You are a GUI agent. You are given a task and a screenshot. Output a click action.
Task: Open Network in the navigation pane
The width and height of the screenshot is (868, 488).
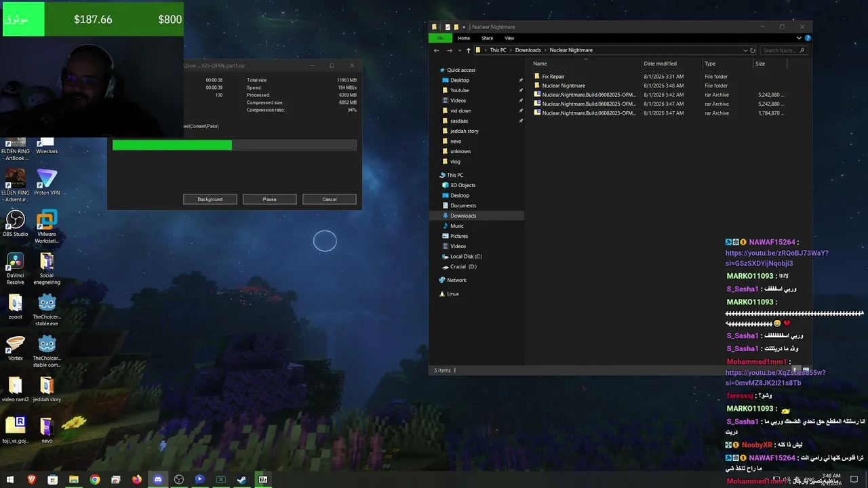[x=456, y=280]
